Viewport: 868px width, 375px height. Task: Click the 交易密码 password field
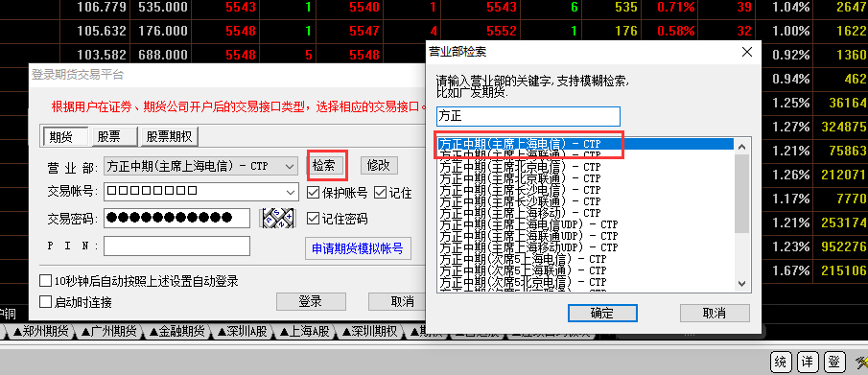pyautogui.click(x=176, y=218)
